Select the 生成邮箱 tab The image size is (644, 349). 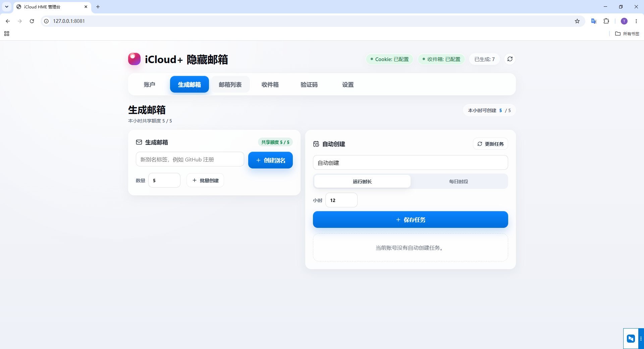[x=190, y=84]
